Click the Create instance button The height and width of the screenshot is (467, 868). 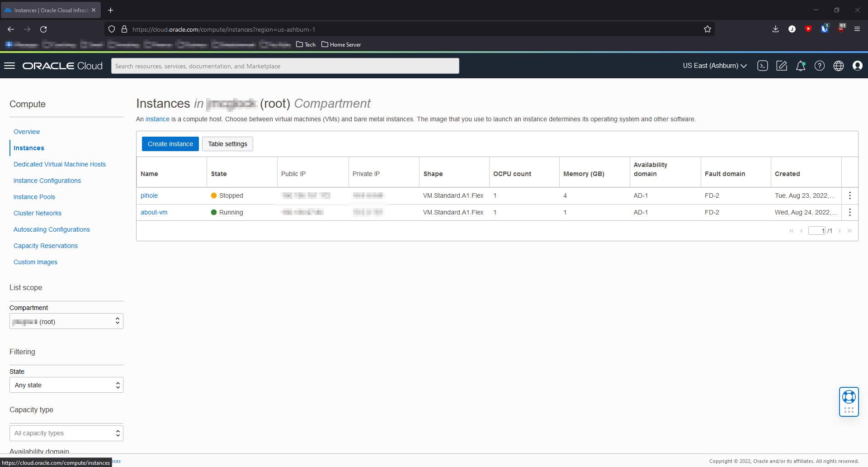[x=170, y=143]
